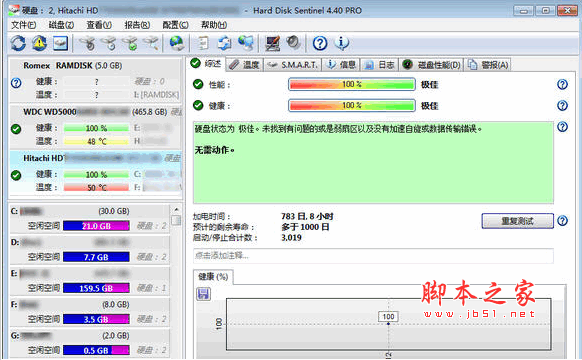The width and height of the screenshot is (582, 360).
Task: Click the refresh disk information toolbar icon
Action: point(18,43)
